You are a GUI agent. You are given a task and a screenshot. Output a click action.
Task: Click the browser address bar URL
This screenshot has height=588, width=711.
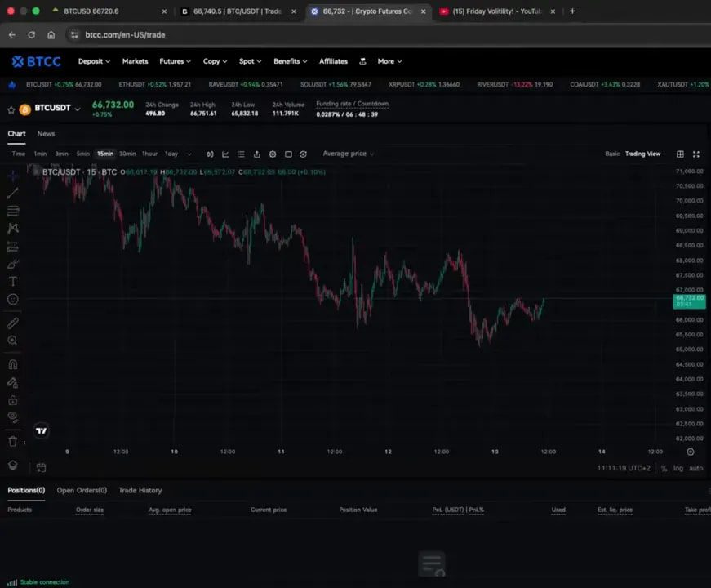[125, 35]
